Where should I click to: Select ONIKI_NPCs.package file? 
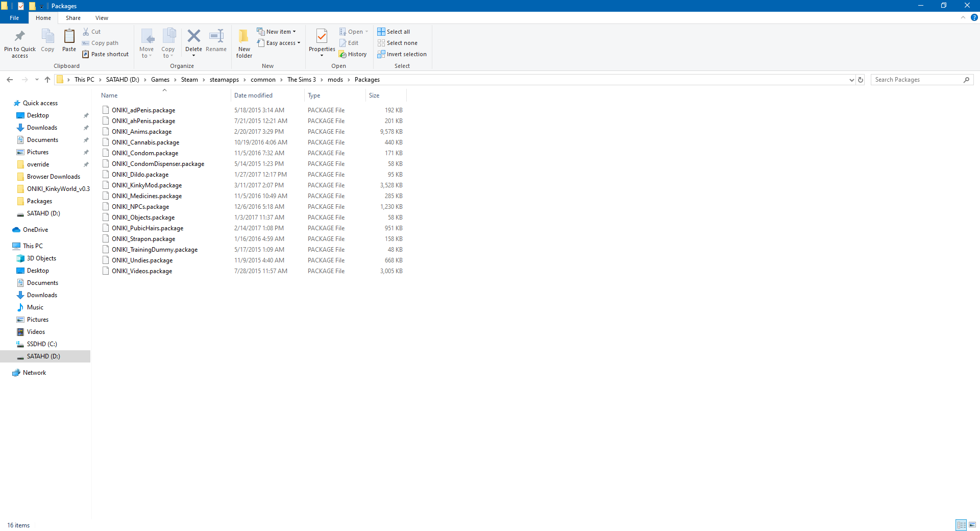(x=140, y=207)
